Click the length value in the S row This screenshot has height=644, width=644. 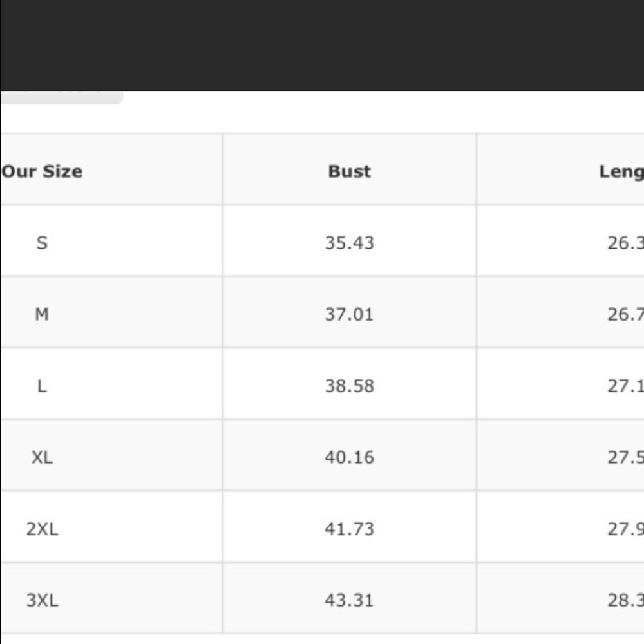click(x=625, y=243)
